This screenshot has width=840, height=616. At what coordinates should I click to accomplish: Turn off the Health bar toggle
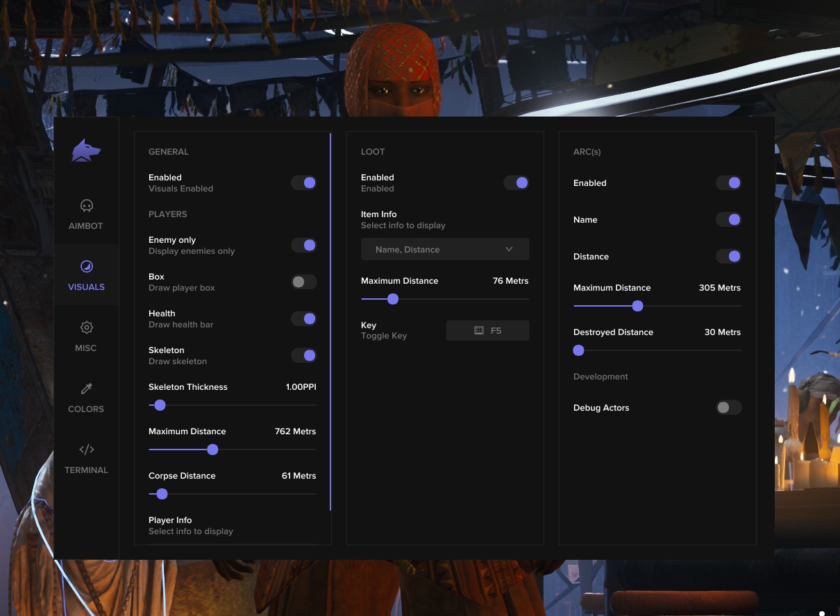[x=303, y=318]
